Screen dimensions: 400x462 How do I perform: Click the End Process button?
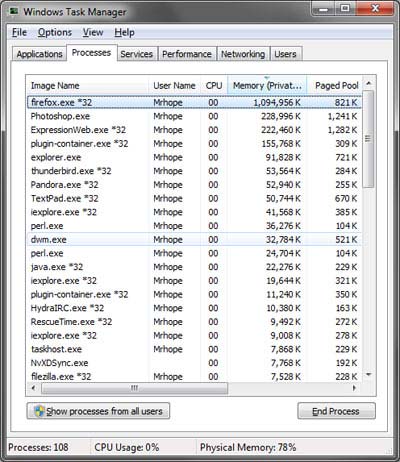pyautogui.click(x=336, y=411)
